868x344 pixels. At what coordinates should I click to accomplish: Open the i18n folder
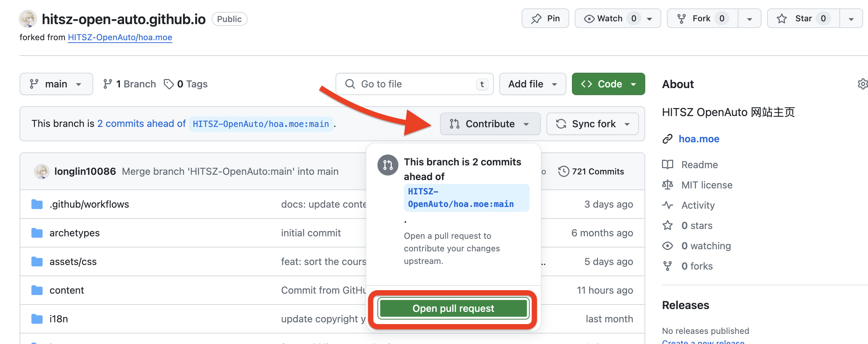[59, 319]
